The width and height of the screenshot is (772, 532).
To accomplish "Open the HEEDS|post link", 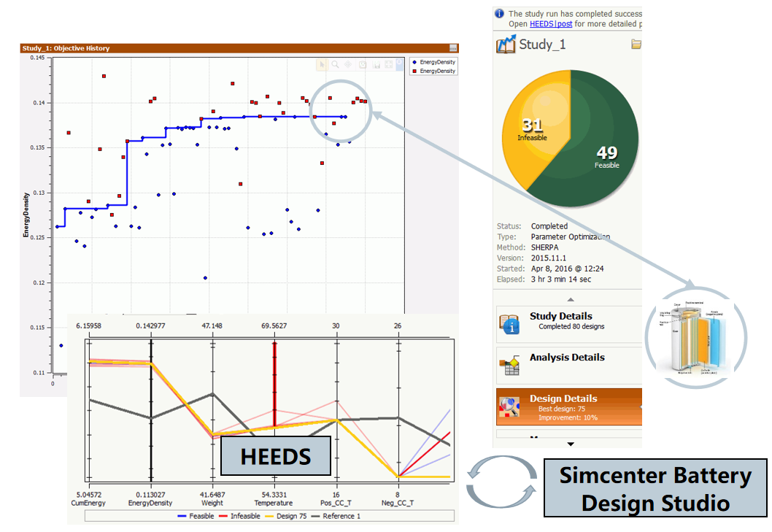I will click(x=551, y=23).
